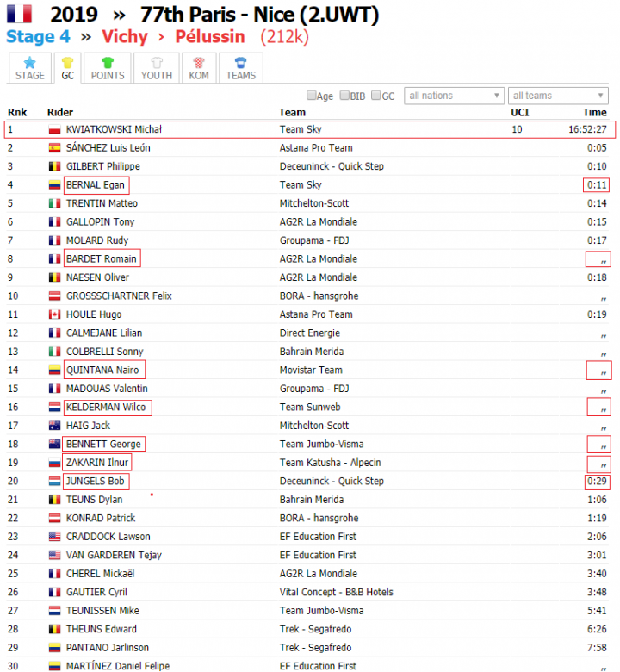The width and height of the screenshot is (620, 672).
Task: Open Team Sky link in Kwiatkowski row
Action: (x=301, y=129)
